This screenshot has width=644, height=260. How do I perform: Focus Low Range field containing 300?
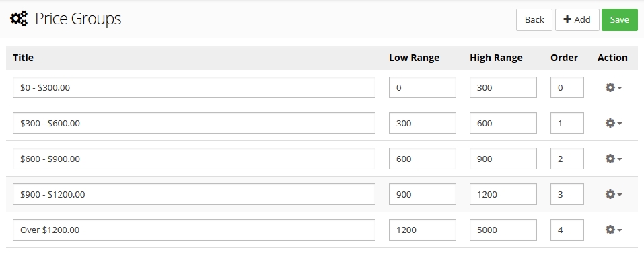click(x=422, y=123)
